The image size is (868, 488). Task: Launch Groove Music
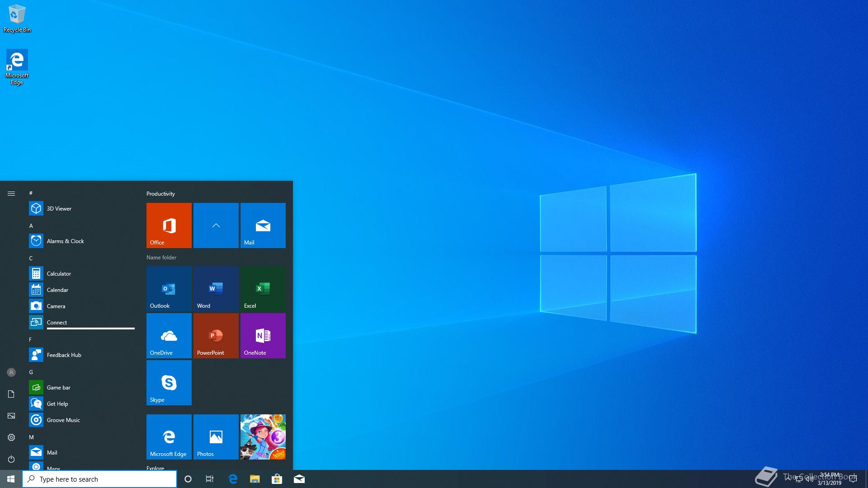pyautogui.click(x=82, y=420)
